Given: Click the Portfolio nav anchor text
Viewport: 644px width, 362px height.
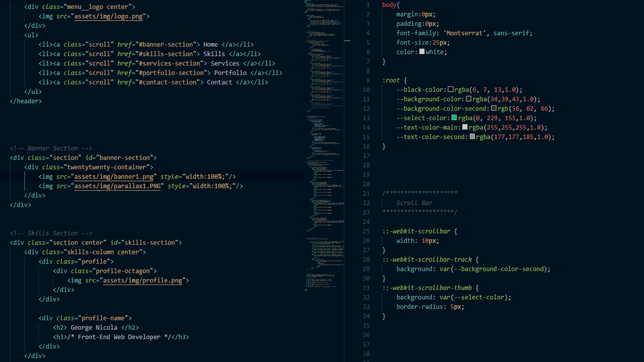Looking at the screenshot, I should click(x=230, y=73).
